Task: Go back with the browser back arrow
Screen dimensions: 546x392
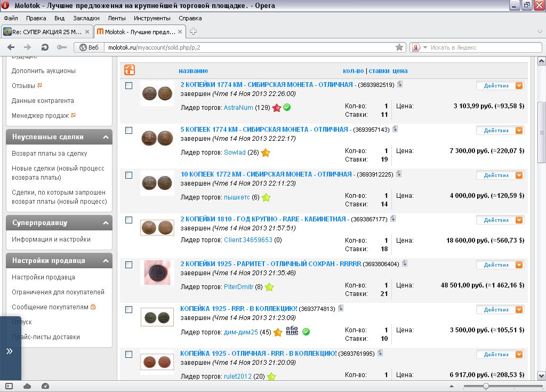Action: tap(11, 47)
